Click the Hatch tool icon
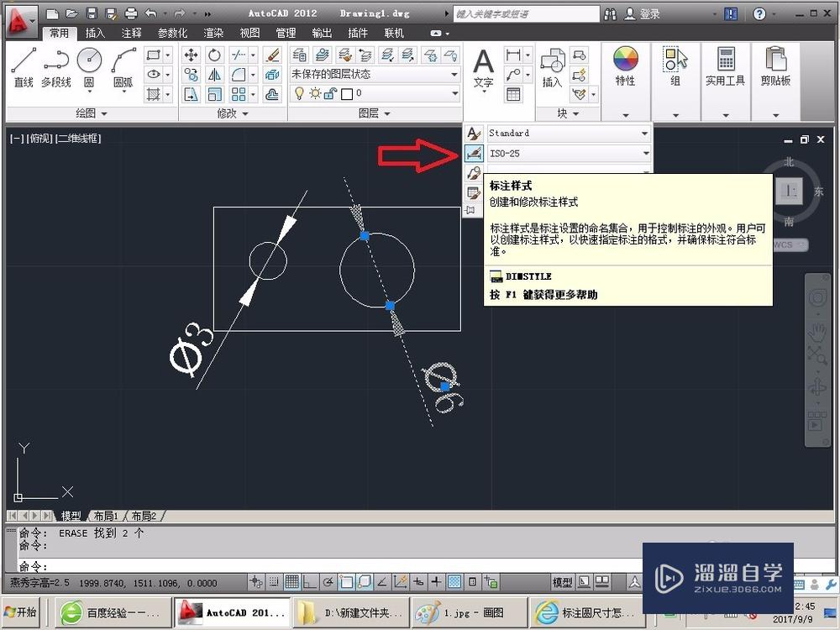 [154, 95]
